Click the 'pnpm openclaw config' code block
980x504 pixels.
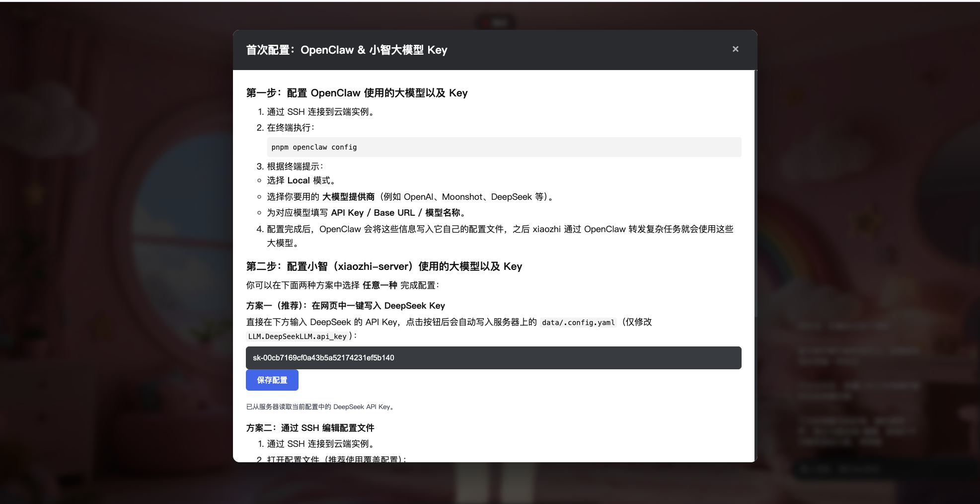(x=504, y=147)
